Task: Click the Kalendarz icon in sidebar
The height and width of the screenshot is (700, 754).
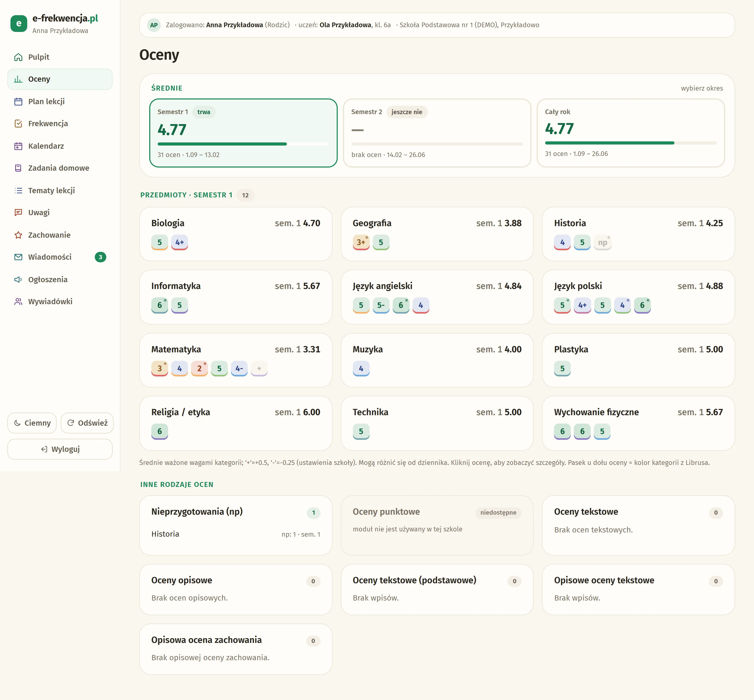Action: tap(18, 146)
